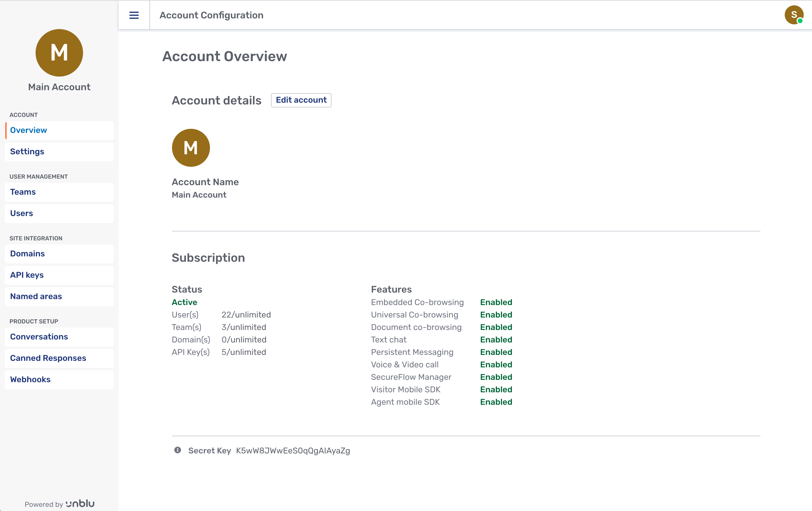Go to the API keys section
Screen dimensions: 812x511
[27, 275]
